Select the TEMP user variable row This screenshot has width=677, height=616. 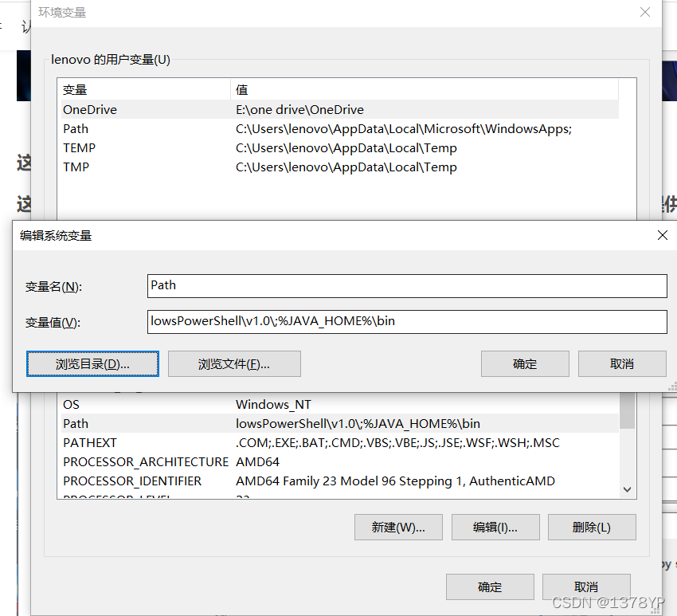tap(340, 147)
